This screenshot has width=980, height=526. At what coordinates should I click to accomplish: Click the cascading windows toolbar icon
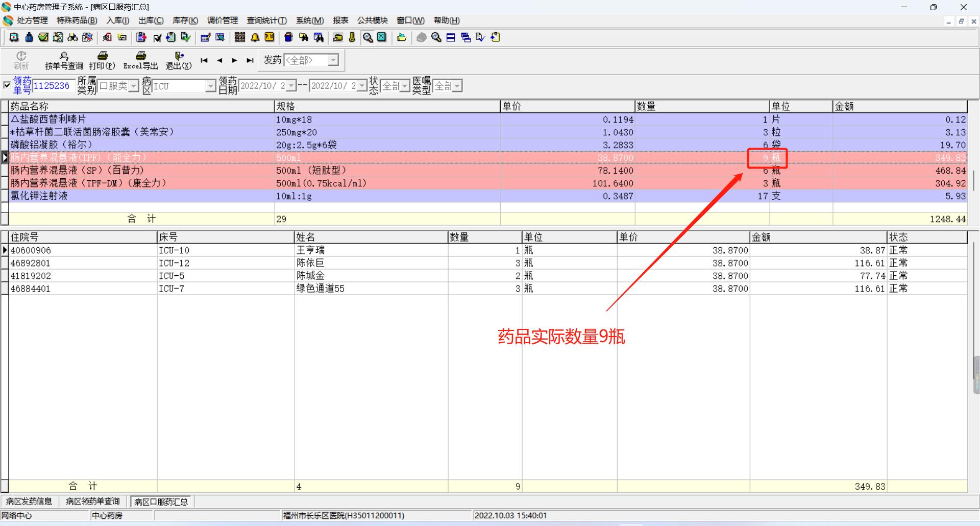tap(465, 37)
